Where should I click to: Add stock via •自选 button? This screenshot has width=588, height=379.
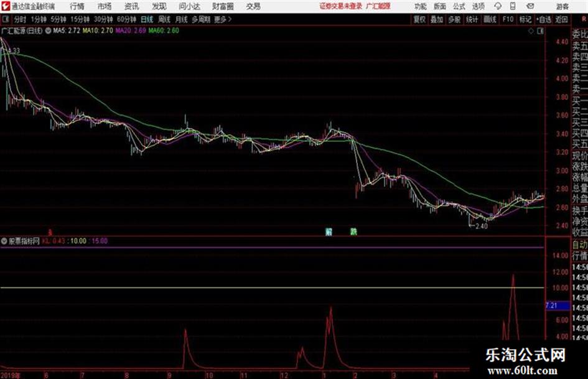(x=544, y=19)
